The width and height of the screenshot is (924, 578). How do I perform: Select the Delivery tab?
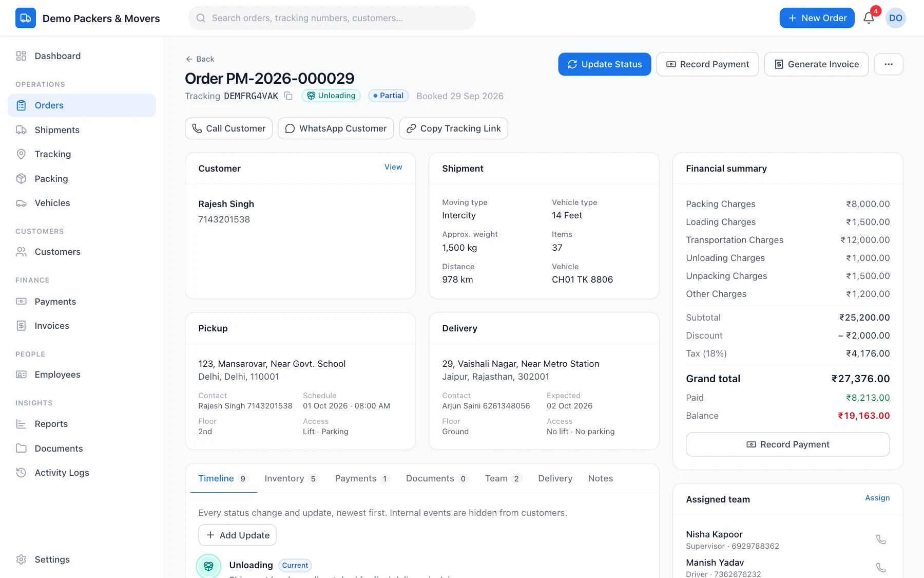[555, 478]
